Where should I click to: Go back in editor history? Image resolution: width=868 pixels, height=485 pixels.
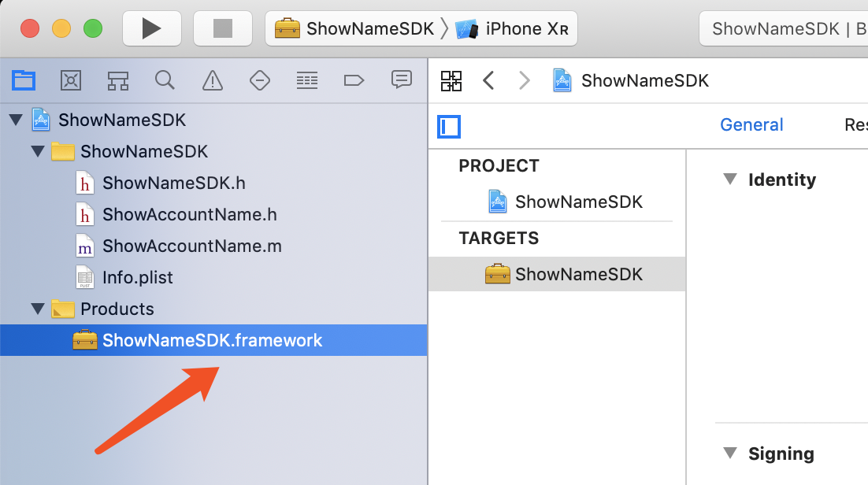(x=488, y=81)
